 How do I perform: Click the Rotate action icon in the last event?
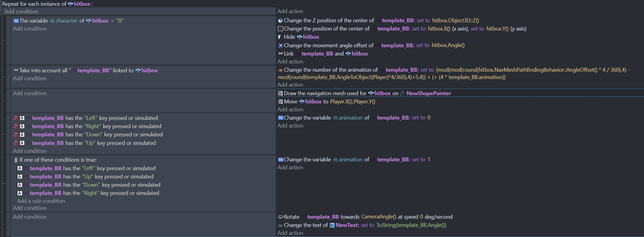(x=280, y=217)
